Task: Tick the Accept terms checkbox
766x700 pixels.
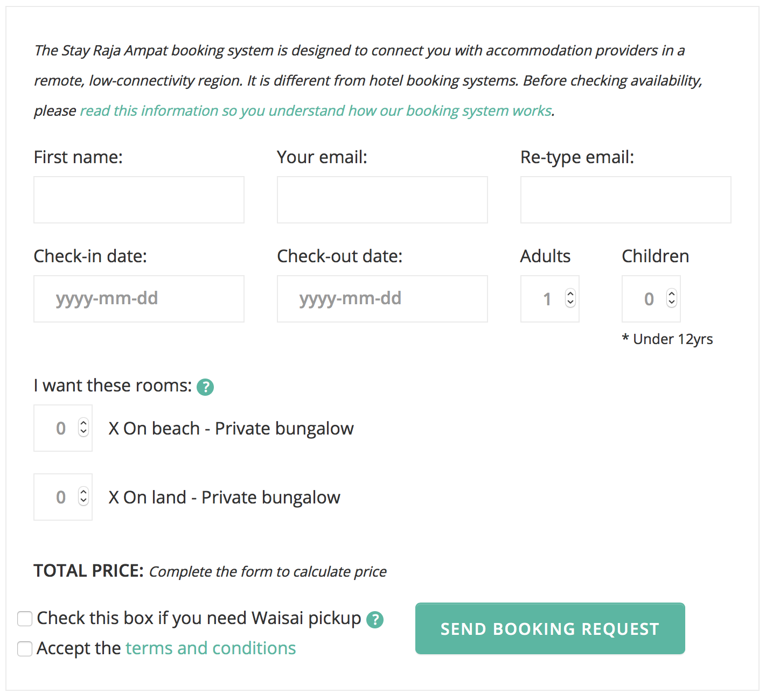Action: point(25,649)
